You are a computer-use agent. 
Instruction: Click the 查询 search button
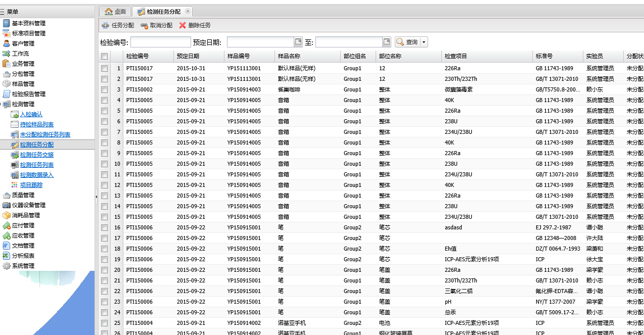click(x=407, y=42)
